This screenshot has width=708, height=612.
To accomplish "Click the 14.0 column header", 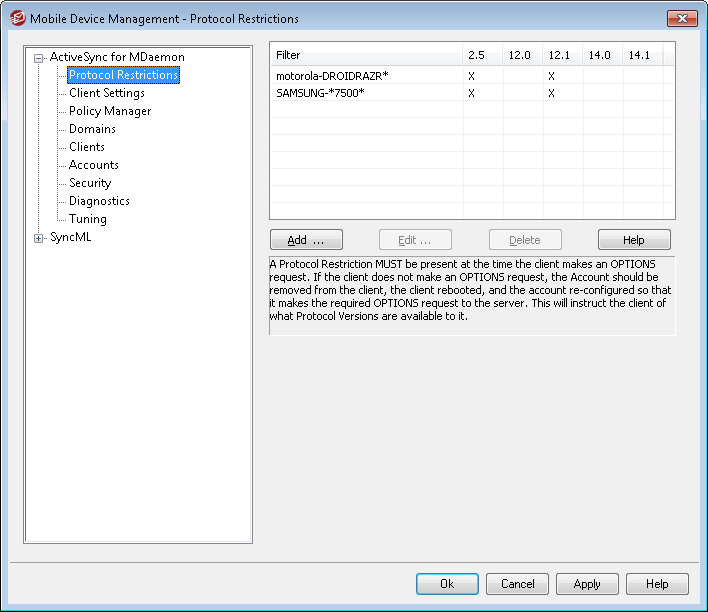I will point(602,55).
